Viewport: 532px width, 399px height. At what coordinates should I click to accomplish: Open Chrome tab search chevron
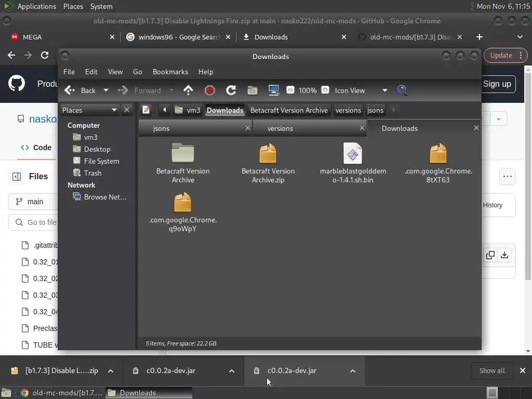pos(520,37)
